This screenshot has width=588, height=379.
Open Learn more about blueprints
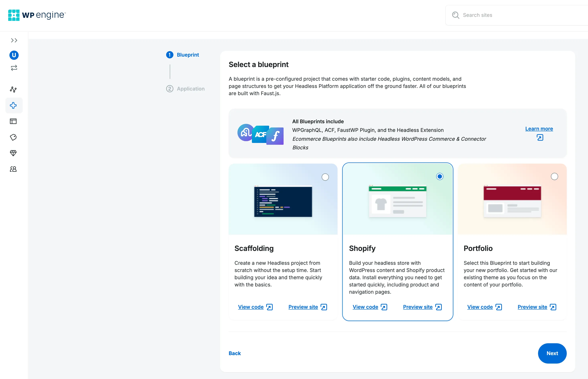tap(539, 128)
